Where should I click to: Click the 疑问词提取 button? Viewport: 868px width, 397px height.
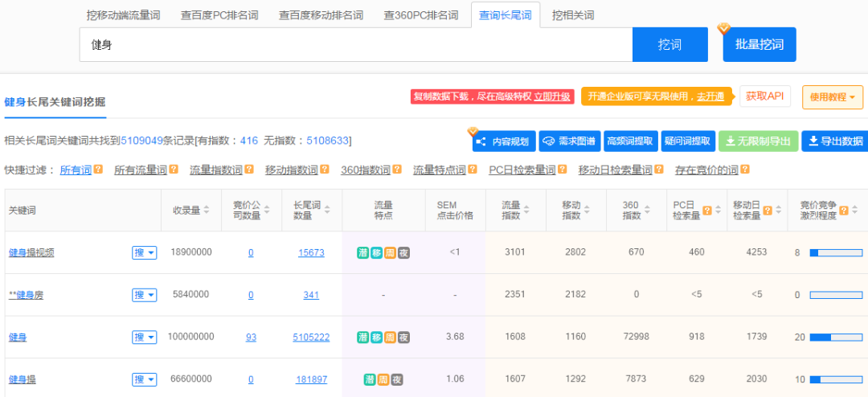click(x=687, y=141)
